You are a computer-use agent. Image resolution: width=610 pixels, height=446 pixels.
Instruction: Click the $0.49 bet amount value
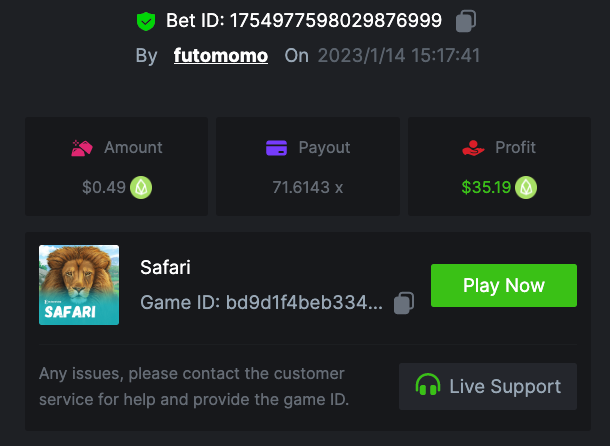point(104,187)
